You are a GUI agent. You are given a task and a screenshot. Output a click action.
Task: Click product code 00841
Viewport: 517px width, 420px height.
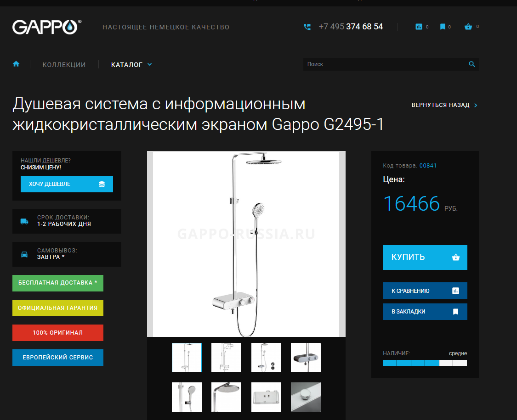(x=428, y=166)
